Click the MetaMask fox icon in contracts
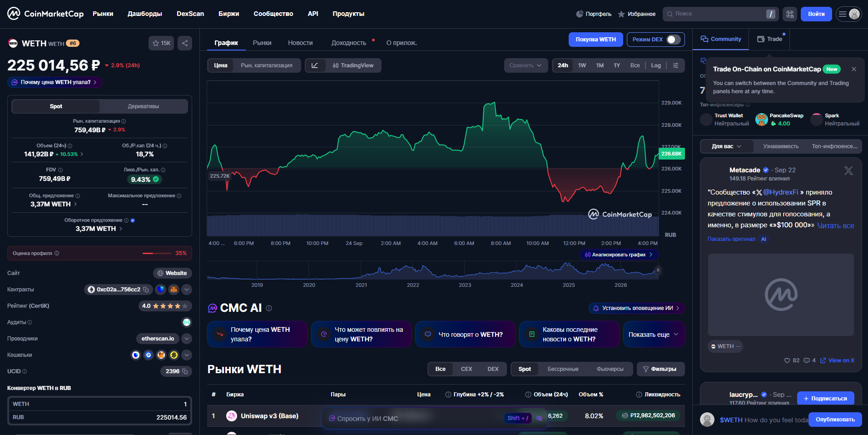 click(x=174, y=290)
